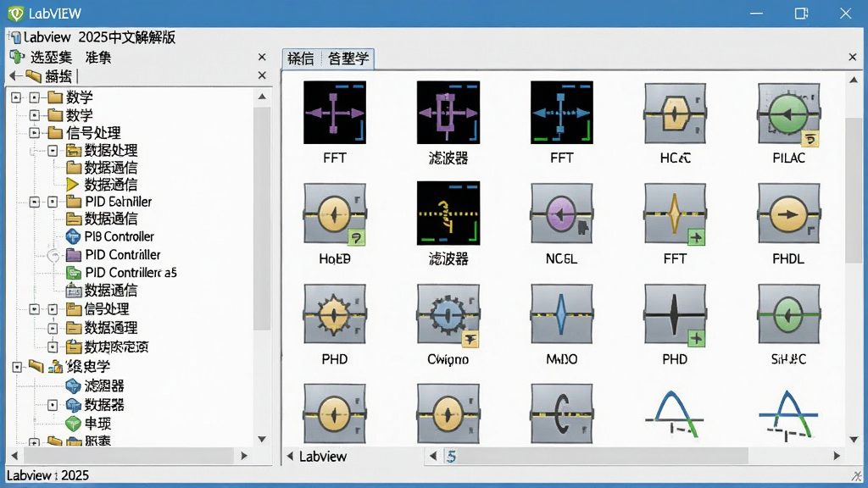The width and height of the screenshot is (868, 488).
Task: Click the palette's scroll-down arrow
Action: click(853, 440)
